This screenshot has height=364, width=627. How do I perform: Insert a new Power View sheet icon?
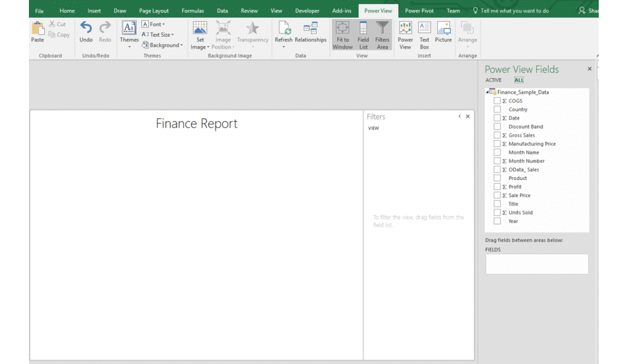pos(405,28)
